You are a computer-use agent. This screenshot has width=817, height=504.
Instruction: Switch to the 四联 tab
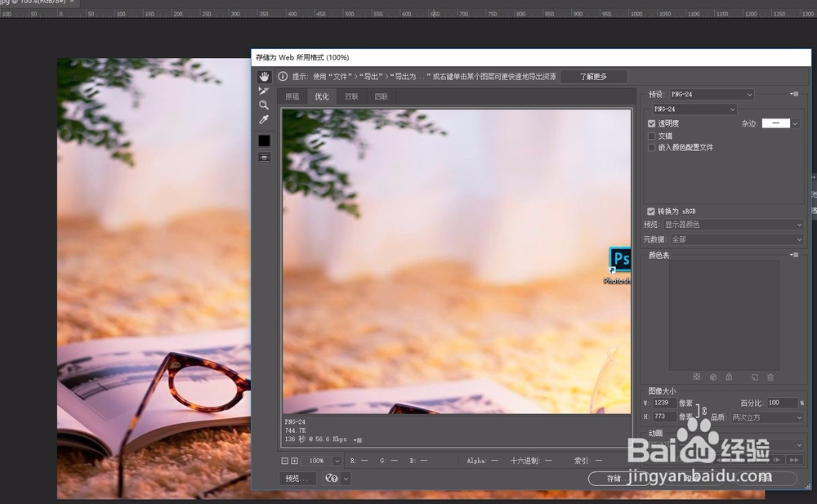[x=382, y=96]
